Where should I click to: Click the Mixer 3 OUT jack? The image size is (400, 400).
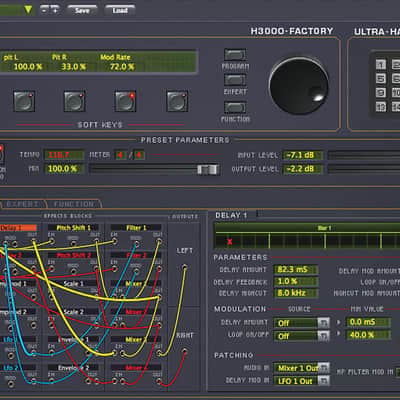(x=159, y=353)
